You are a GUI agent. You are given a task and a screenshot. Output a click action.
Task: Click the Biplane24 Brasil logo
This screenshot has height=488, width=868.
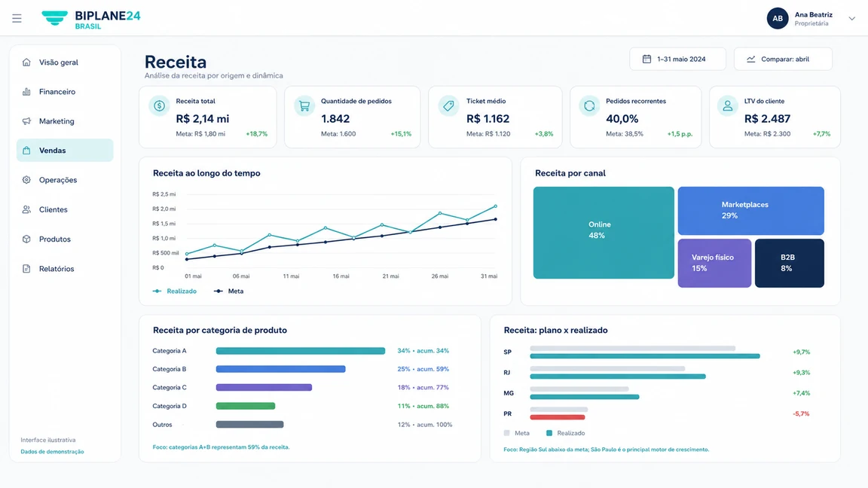pyautogui.click(x=90, y=19)
